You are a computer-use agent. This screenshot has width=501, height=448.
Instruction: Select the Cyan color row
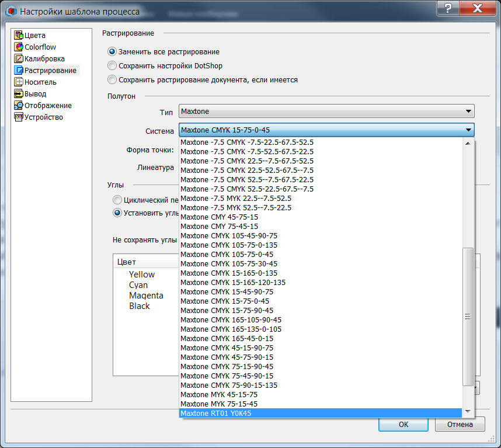point(138,284)
